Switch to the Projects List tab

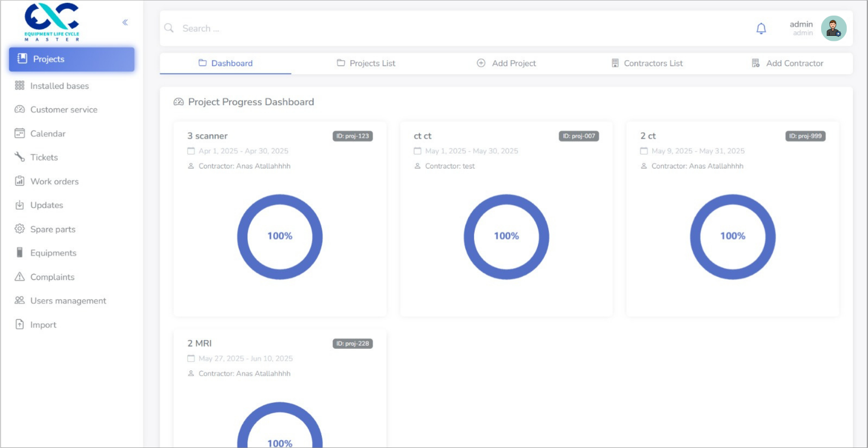click(366, 63)
